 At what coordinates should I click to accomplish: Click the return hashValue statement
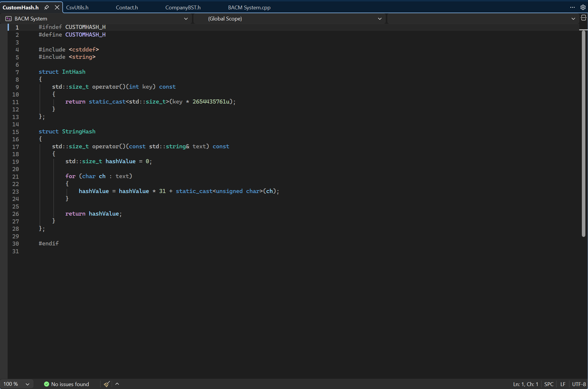tap(94, 214)
